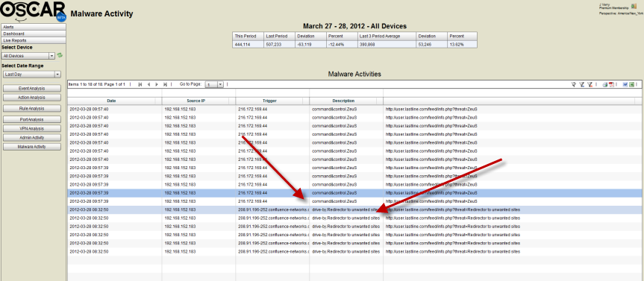Export report to Excel spreadsheet
The image size is (644, 281).
[x=631, y=84]
